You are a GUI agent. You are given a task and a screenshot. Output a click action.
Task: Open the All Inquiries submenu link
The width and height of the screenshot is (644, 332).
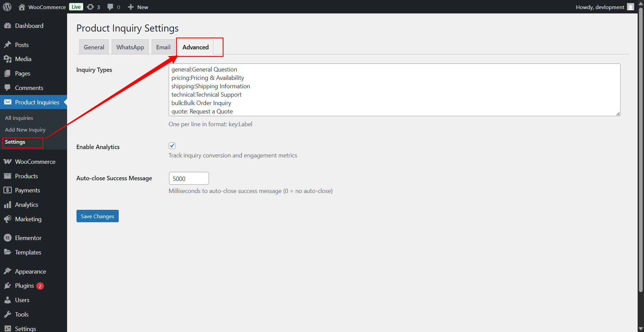pyautogui.click(x=19, y=118)
